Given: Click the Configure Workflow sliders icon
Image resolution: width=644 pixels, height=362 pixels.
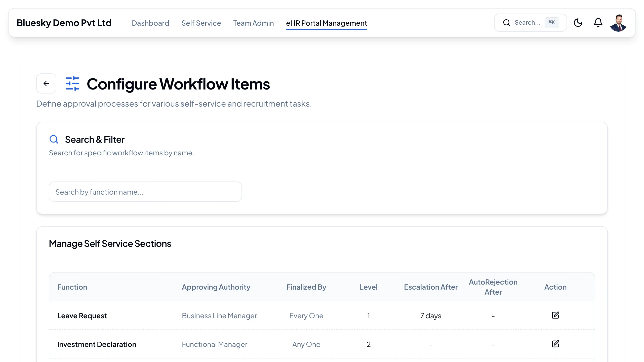Looking at the screenshot, I should click(72, 83).
